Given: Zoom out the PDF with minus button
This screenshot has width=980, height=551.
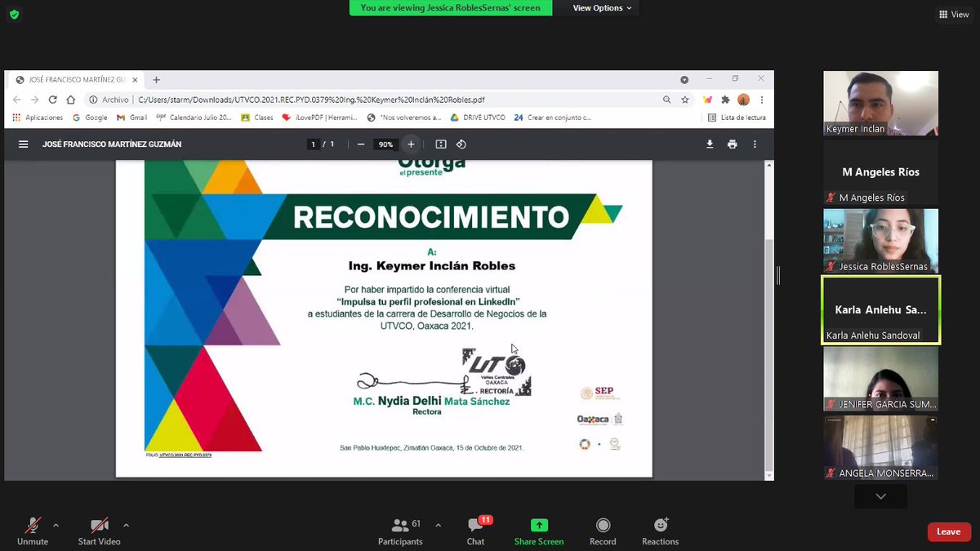Looking at the screenshot, I should [361, 144].
